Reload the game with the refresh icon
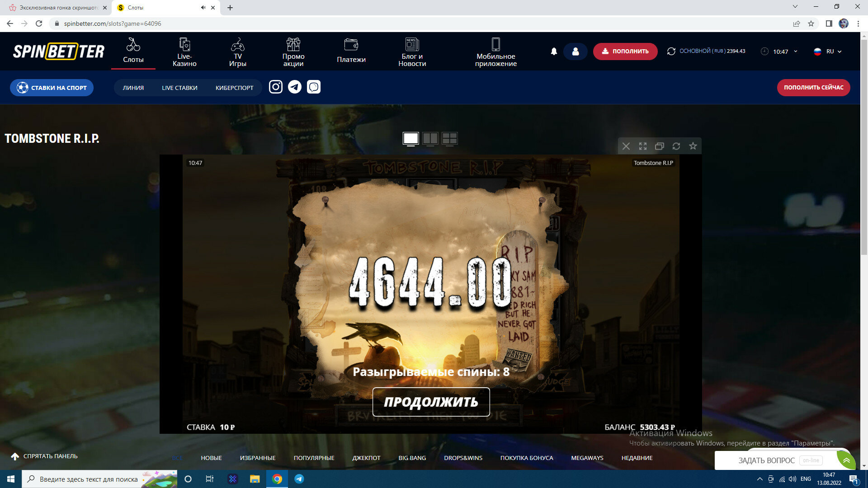868x488 pixels. (x=676, y=146)
